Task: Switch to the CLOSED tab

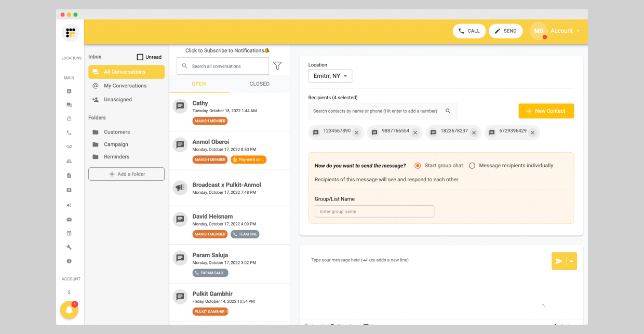Action: 259,84
